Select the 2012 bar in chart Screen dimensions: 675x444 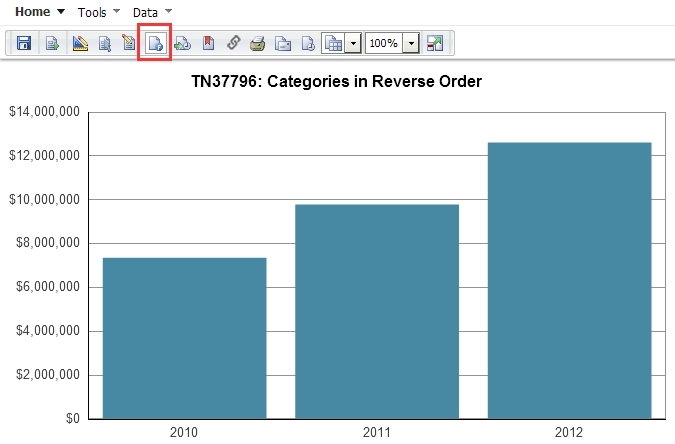tap(569, 280)
